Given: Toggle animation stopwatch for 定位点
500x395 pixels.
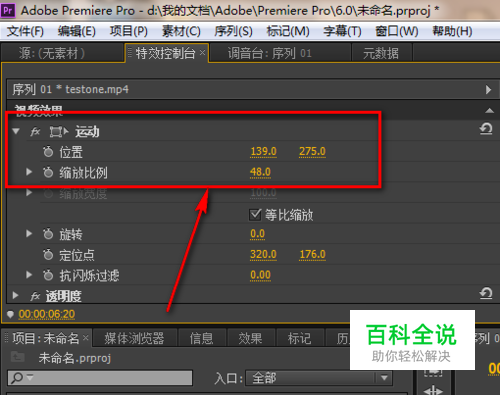Looking at the screenshot, I should click(48, 255).
